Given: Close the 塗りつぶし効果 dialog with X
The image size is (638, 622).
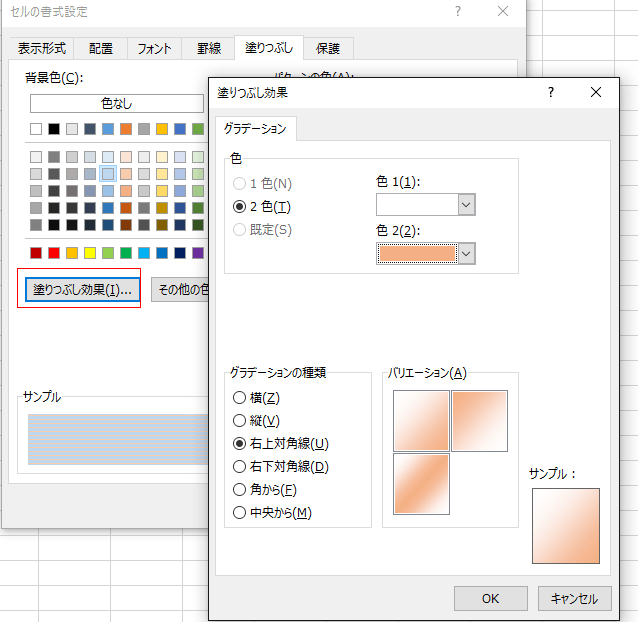Looking at the screenshot, I should click(596, 92).
